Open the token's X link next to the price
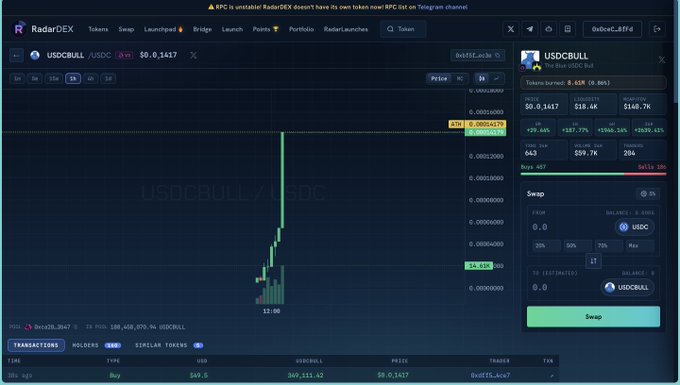 [x=193, y=55]
